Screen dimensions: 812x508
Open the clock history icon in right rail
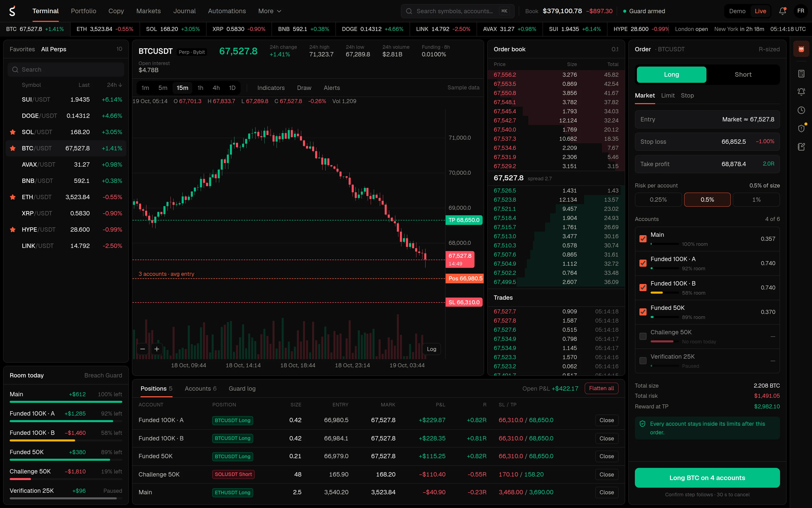pos(801,110)
